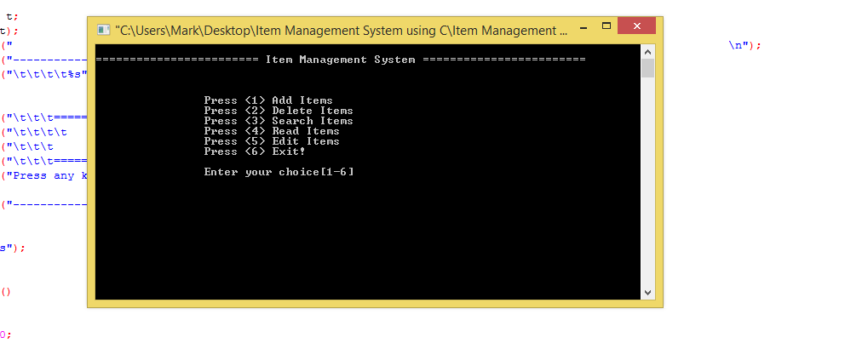
Task: Click the 'Press <1> Add Items' line
Action: tap(268, 100)
